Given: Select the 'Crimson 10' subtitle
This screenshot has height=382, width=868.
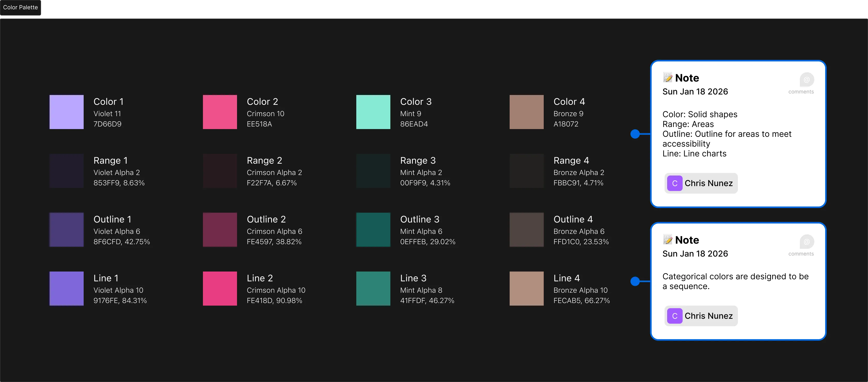Looking at the screenshot, I should coord(265,114).
